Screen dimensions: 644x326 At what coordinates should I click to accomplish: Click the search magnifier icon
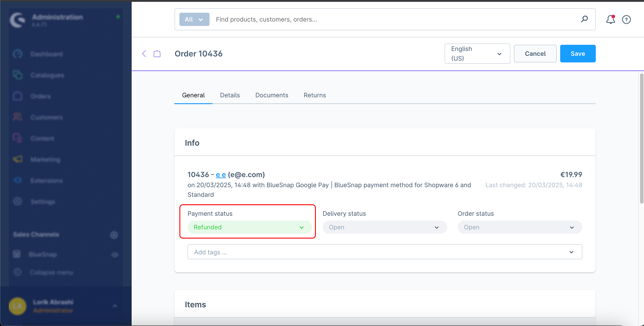[x=584, y=19]
